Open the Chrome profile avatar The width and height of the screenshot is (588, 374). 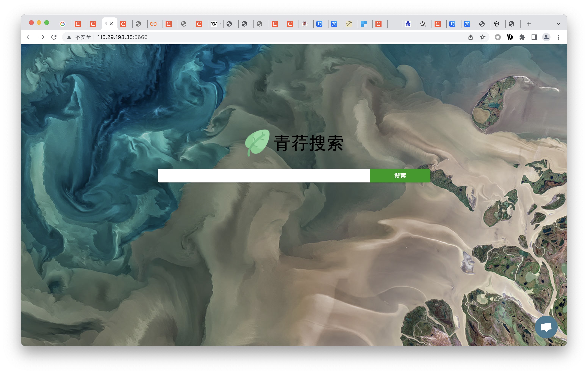(x=546, y=37)
